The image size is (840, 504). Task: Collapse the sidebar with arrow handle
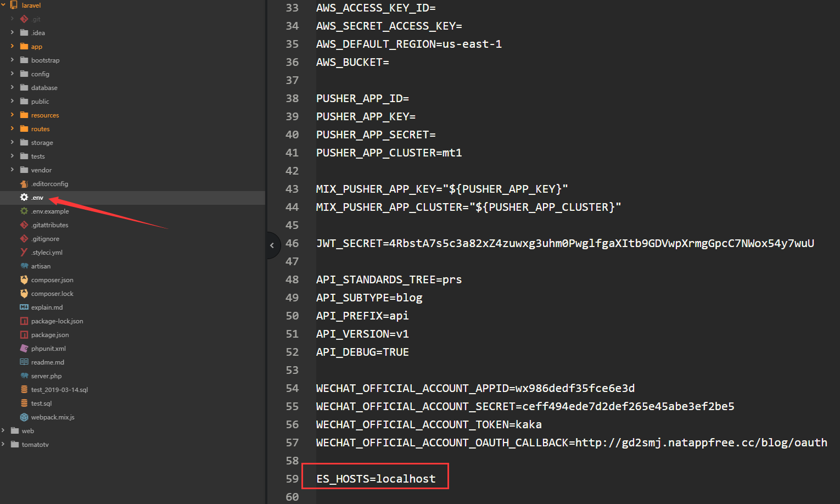(x=272, y=245)
